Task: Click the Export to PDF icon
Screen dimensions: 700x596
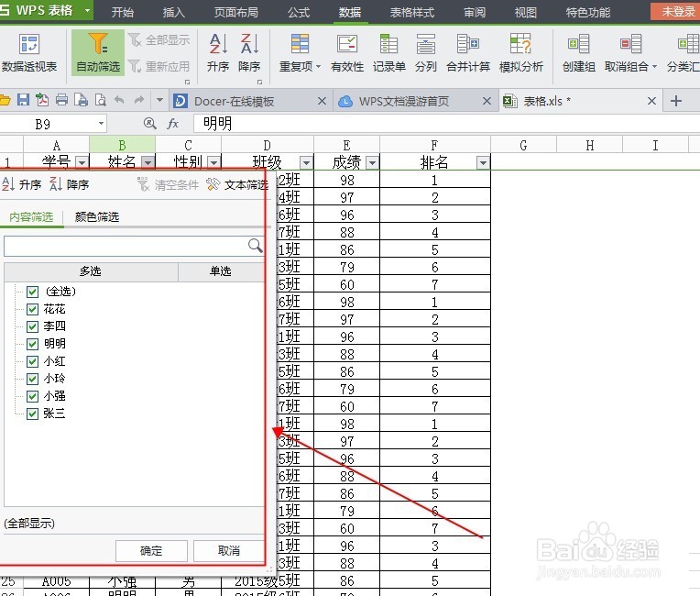Action: [42, 100]
